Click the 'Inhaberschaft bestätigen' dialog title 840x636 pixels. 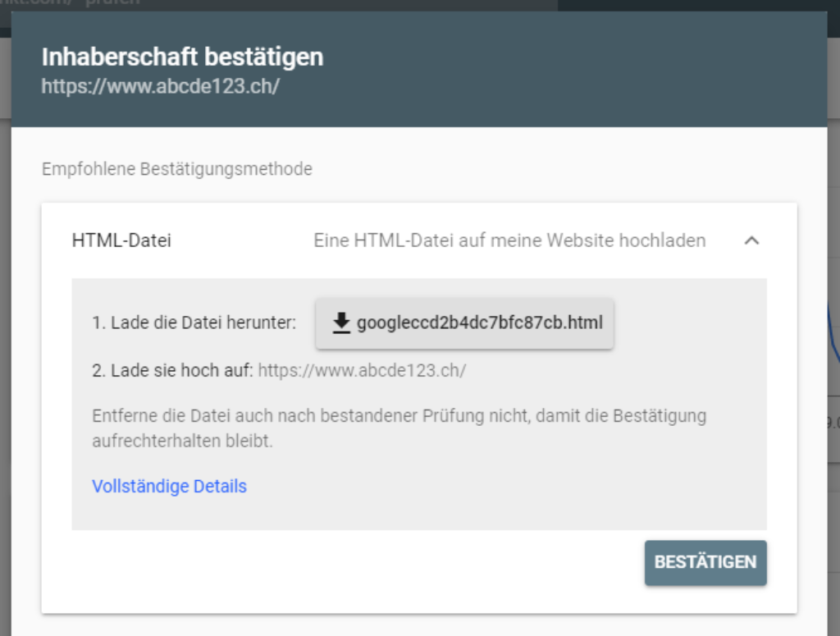click(x=182, y=57)
